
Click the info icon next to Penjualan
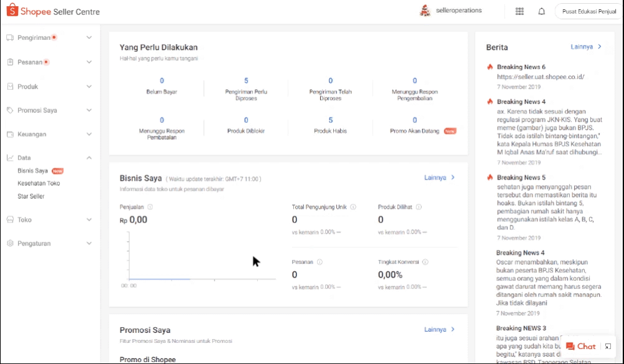click(150, 207)
